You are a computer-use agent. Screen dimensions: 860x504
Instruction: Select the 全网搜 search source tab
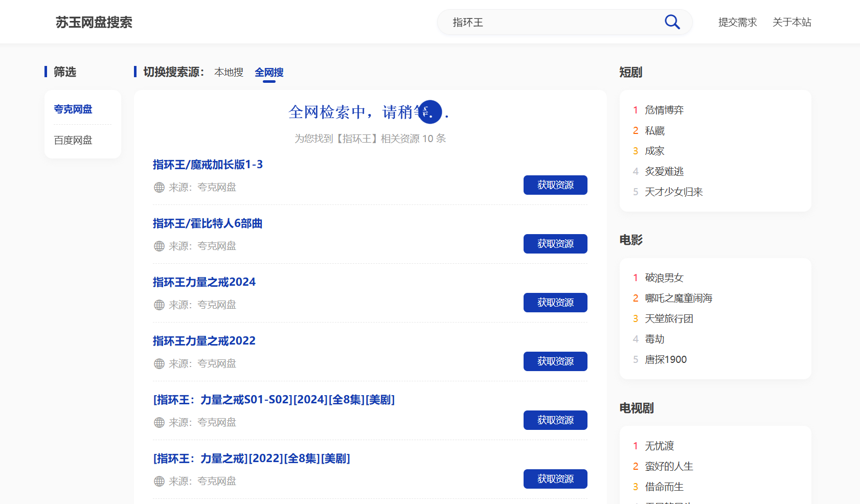click(269, 73)
